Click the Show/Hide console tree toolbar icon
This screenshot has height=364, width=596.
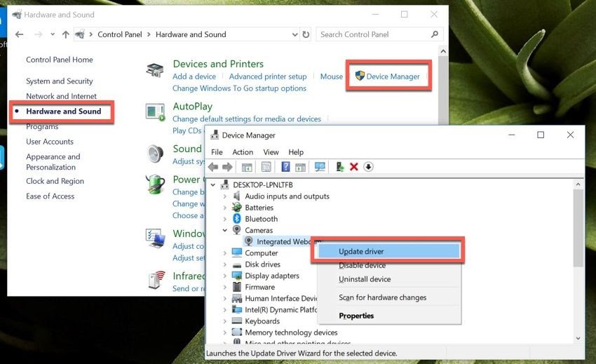(x=247, y=167)
